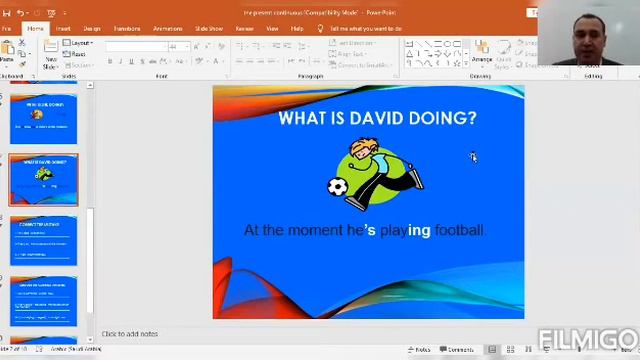Open the Transitions tab

(127, 29)
